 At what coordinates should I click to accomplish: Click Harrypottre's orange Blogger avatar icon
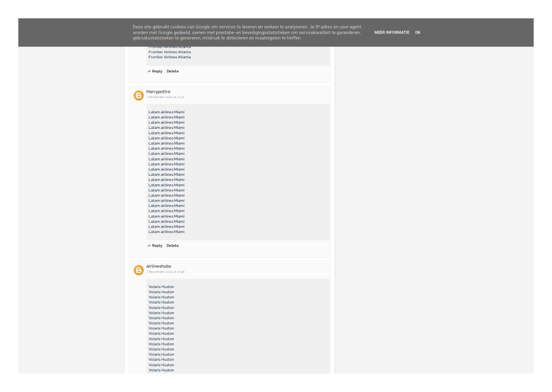139,95
